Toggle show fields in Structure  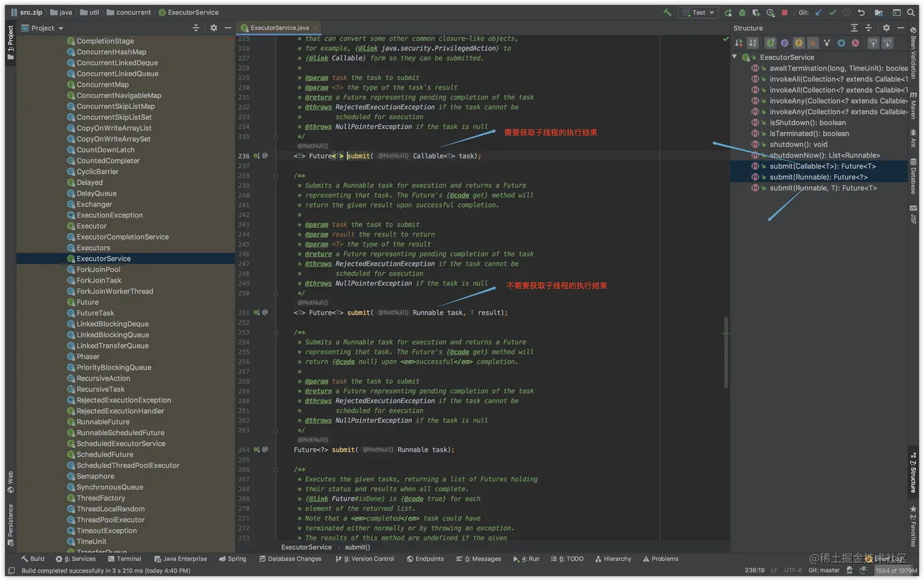(x=799, y=43)
